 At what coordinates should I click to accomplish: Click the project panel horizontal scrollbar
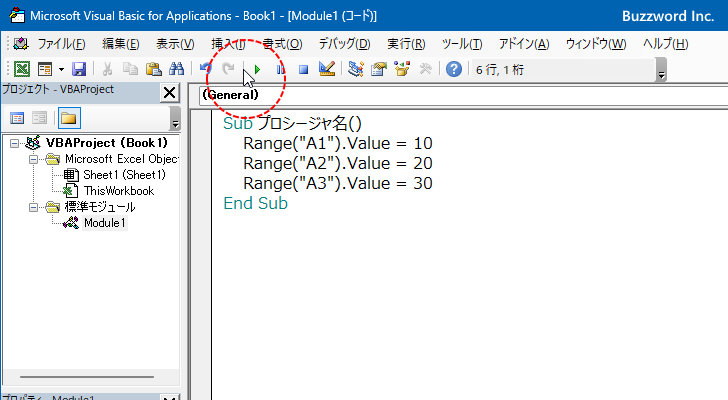(x=87, y=377)
